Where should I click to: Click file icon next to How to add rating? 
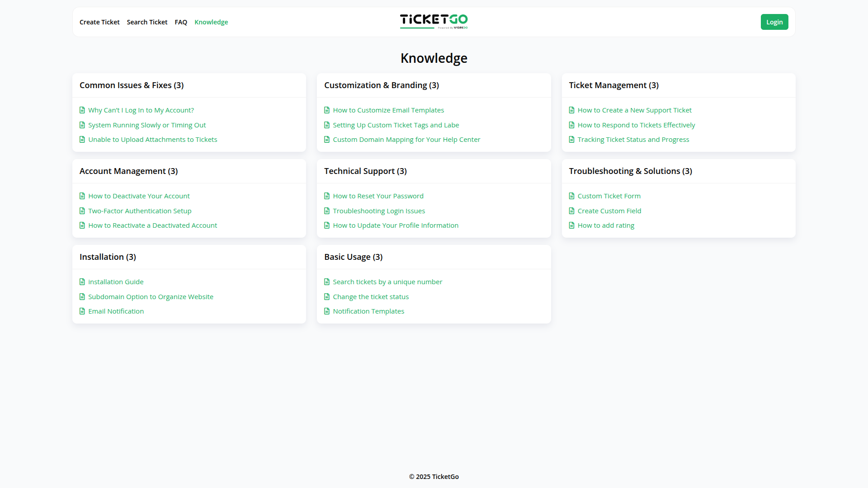[571, 225]
